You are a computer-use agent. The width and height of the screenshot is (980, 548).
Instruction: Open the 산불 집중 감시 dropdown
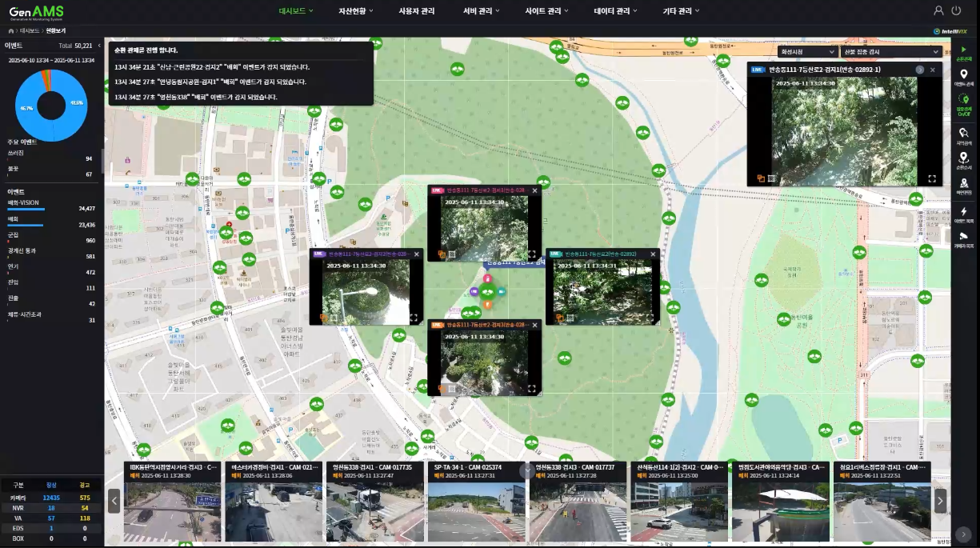[890, 51]
